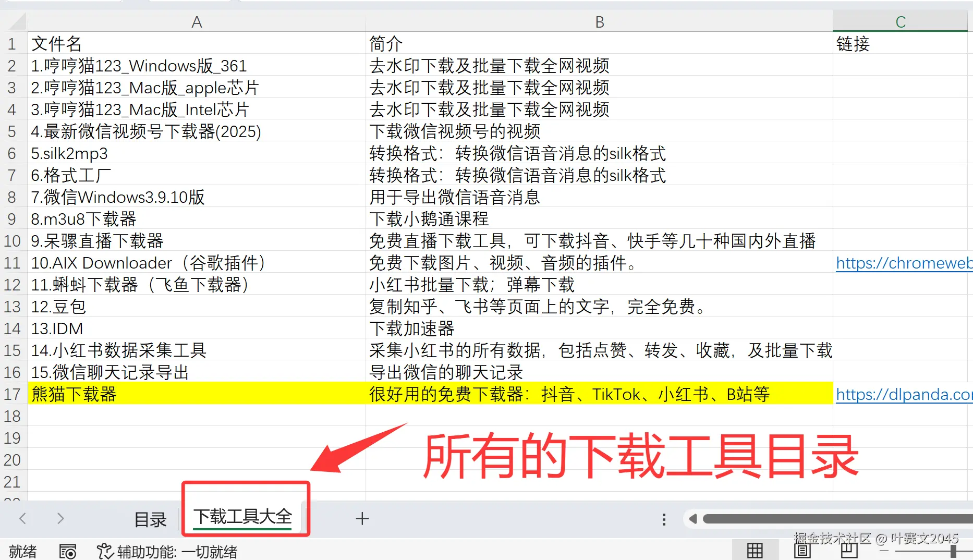Select cell 导出微信的聊天记录

[599, 372]
